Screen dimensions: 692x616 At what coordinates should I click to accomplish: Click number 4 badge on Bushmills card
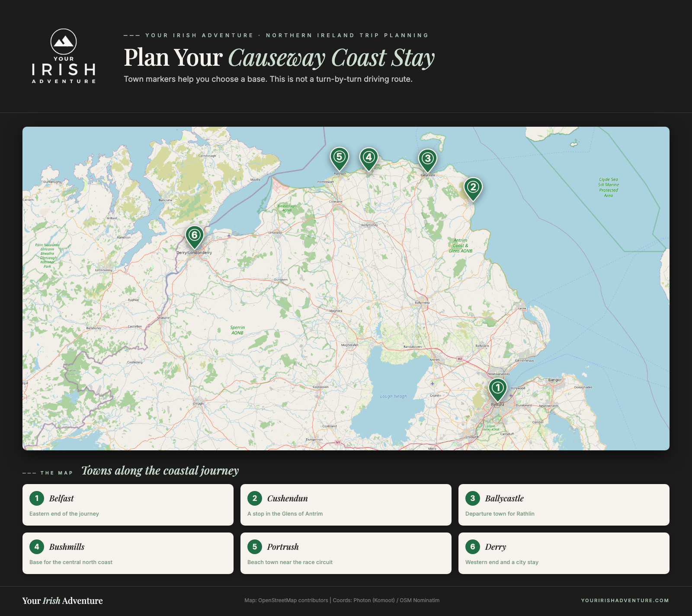[x=37, y=547]
